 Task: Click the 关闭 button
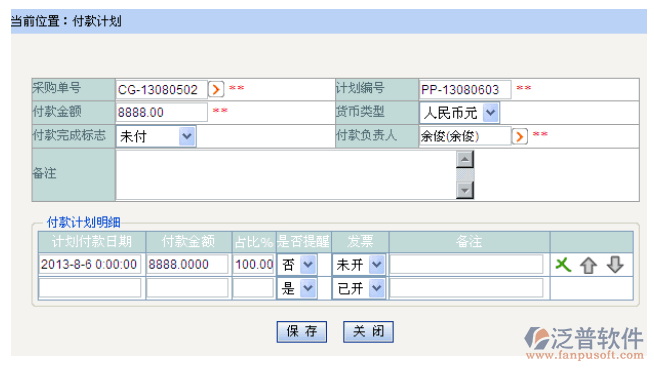point(368,332)
